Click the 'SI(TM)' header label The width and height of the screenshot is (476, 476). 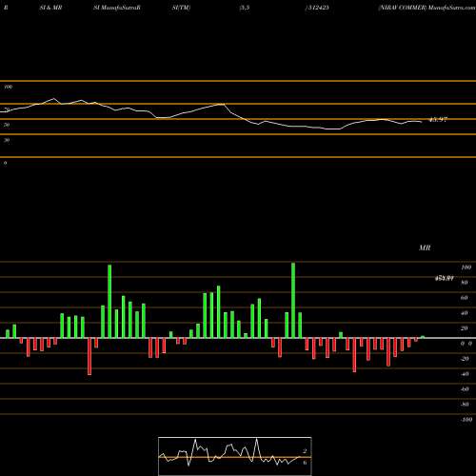(x=181, y=8)
